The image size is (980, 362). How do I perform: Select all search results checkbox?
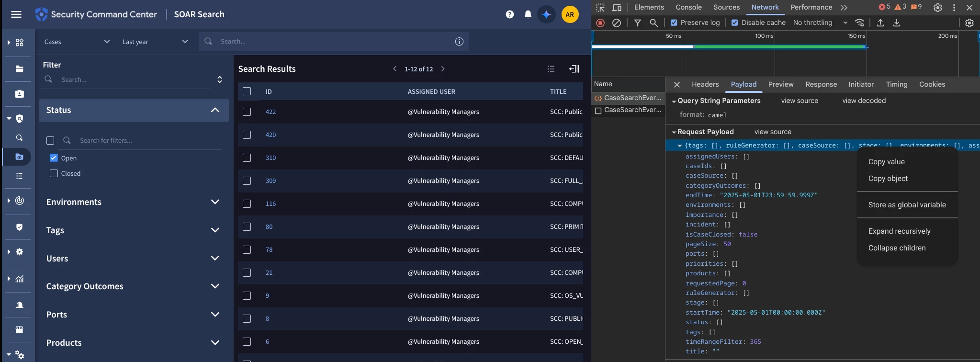[247, 91]
